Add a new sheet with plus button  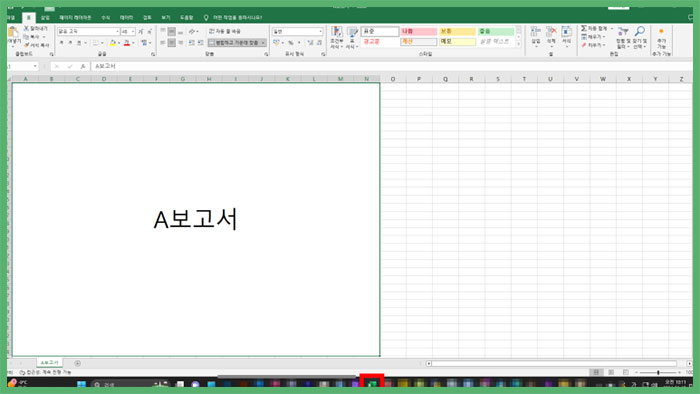pyautogui.click(x=77, y=363)
